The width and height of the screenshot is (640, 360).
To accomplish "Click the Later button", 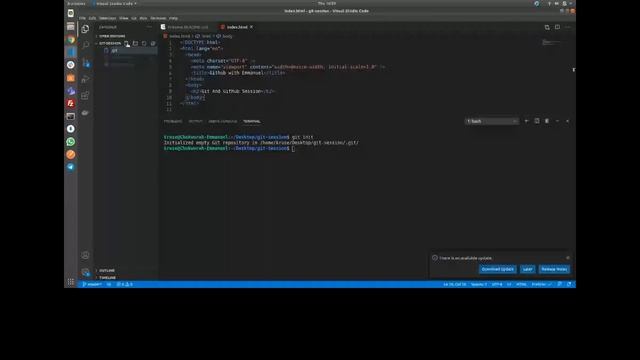I will pyautogui.click(x=528, y=269).
